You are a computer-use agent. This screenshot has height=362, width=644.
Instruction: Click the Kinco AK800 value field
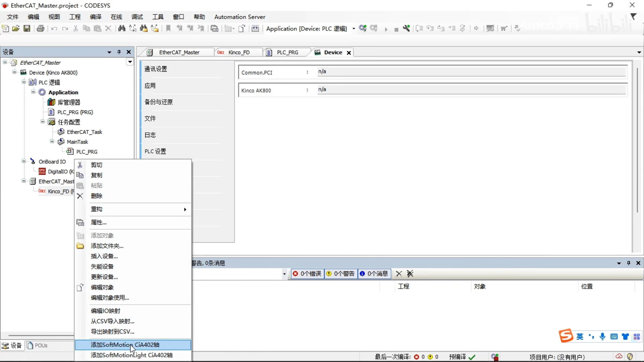tap(472, 89)
